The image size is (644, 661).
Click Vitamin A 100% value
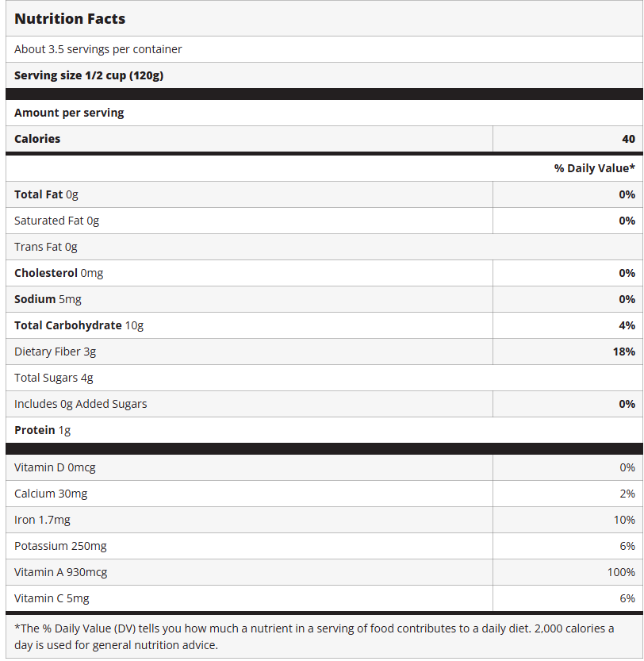(621, 572)
